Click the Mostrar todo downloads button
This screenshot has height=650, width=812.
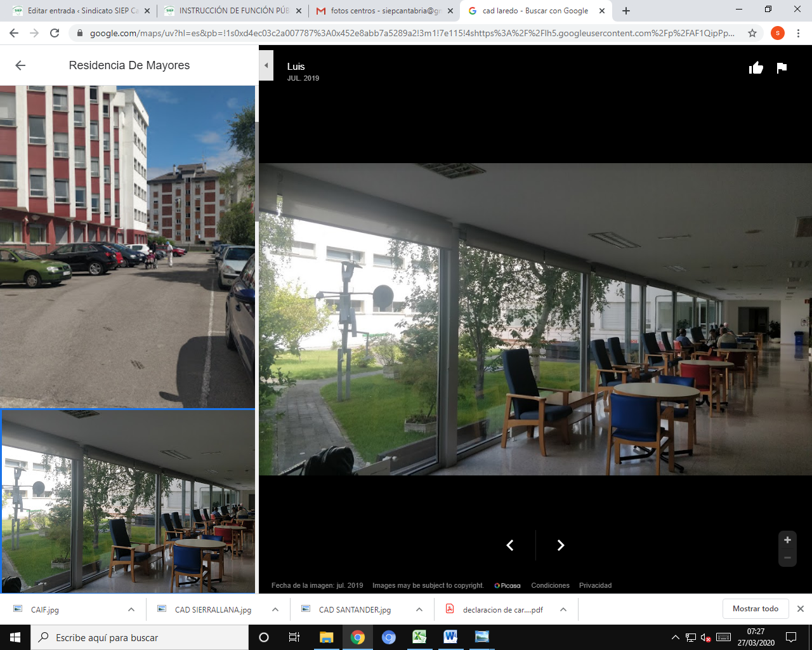tap(755, 609)
